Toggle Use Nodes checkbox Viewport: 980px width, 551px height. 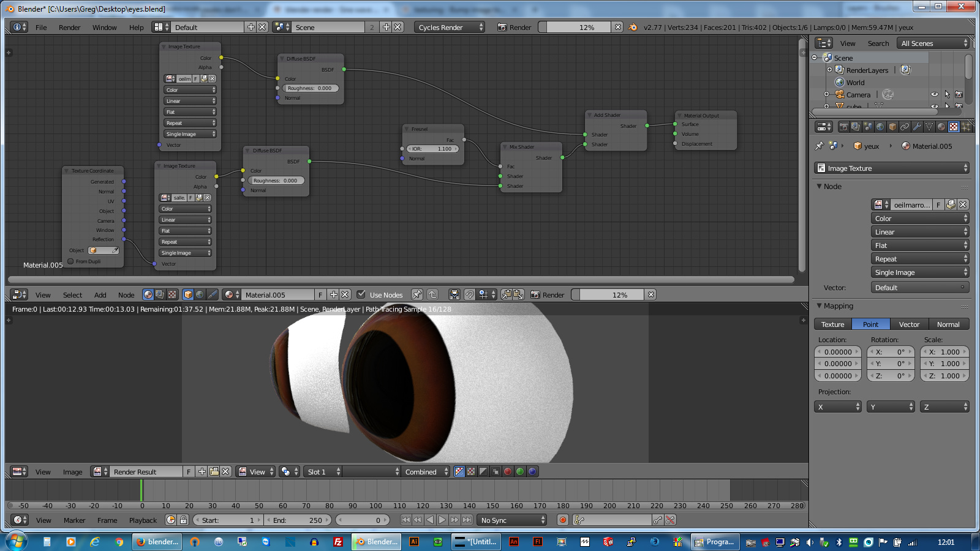(x=361, y=294)
